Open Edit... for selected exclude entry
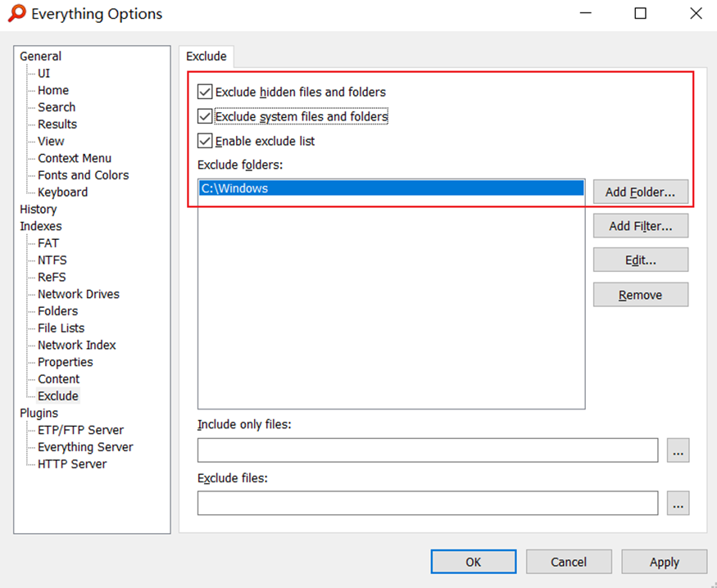This screenshot has height=588, width=717. pyautogui.click(x=640, y=260)
